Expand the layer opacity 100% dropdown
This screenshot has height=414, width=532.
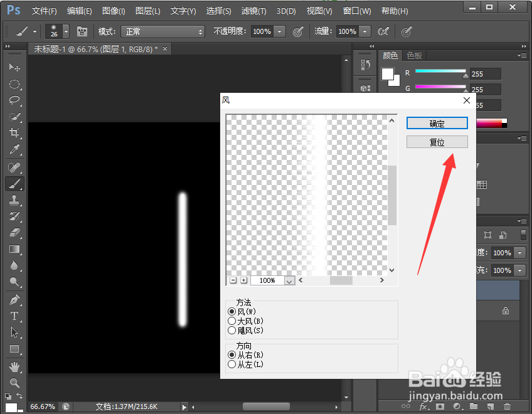coord(520,253)
